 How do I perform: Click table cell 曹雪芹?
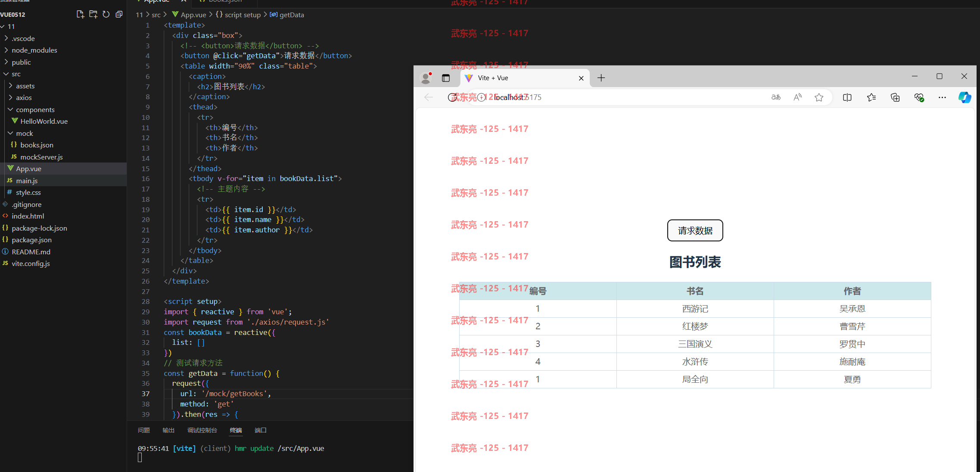click(x=852, y=326)
